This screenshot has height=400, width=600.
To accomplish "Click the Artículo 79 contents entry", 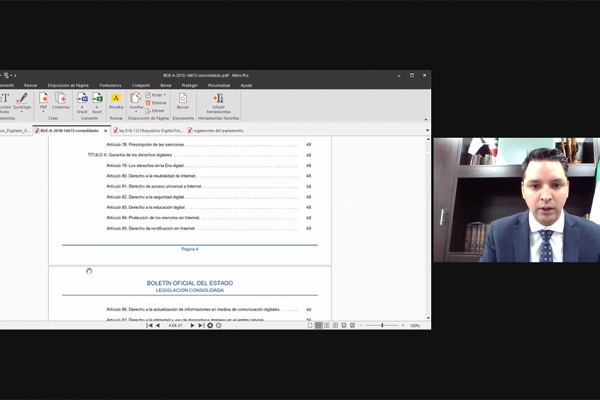I will click(x=209, y=165).
